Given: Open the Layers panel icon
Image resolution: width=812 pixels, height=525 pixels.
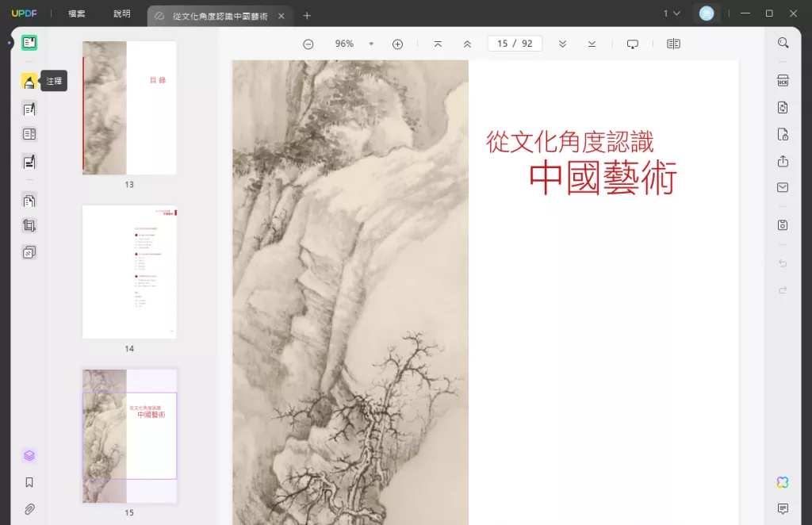Looking at the screenshot, I should [29, 456].
